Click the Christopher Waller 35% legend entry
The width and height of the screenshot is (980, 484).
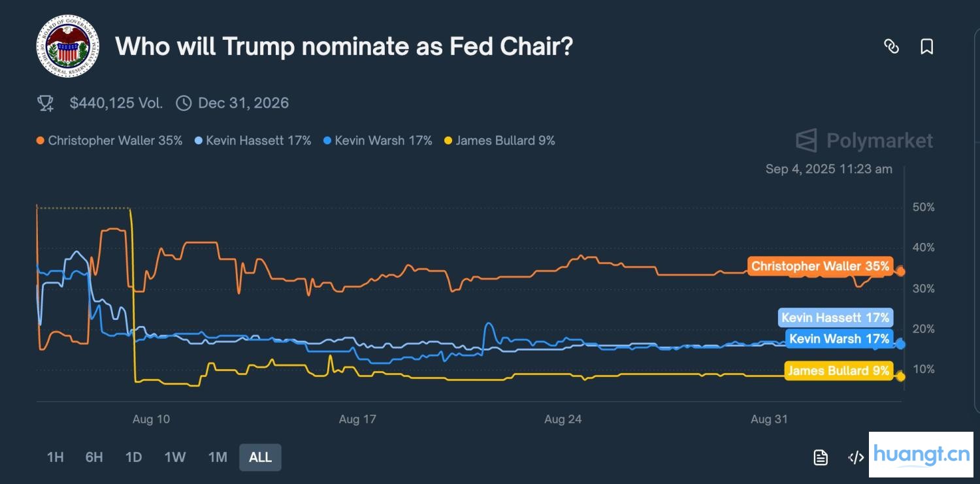coord(115,140)
